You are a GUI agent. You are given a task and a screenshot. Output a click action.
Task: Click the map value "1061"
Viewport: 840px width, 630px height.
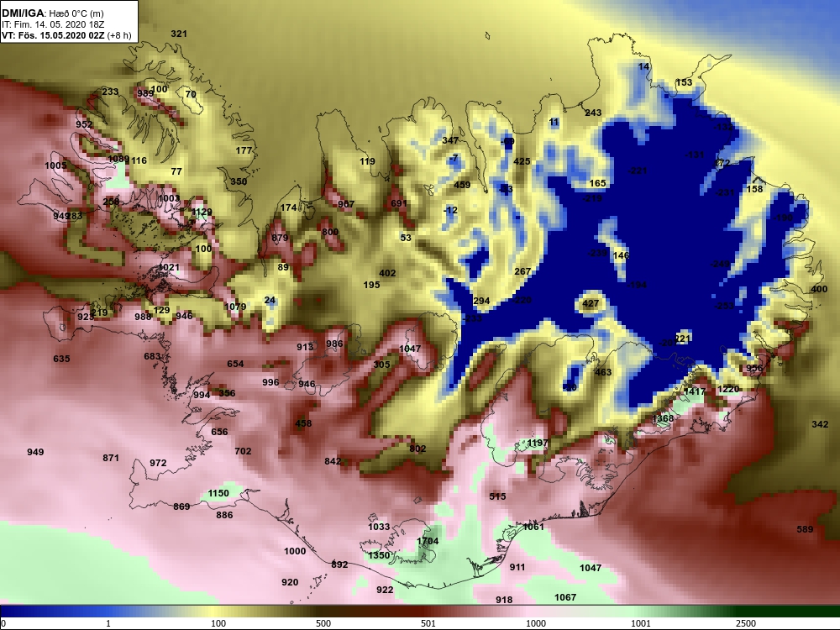point(533,527)
